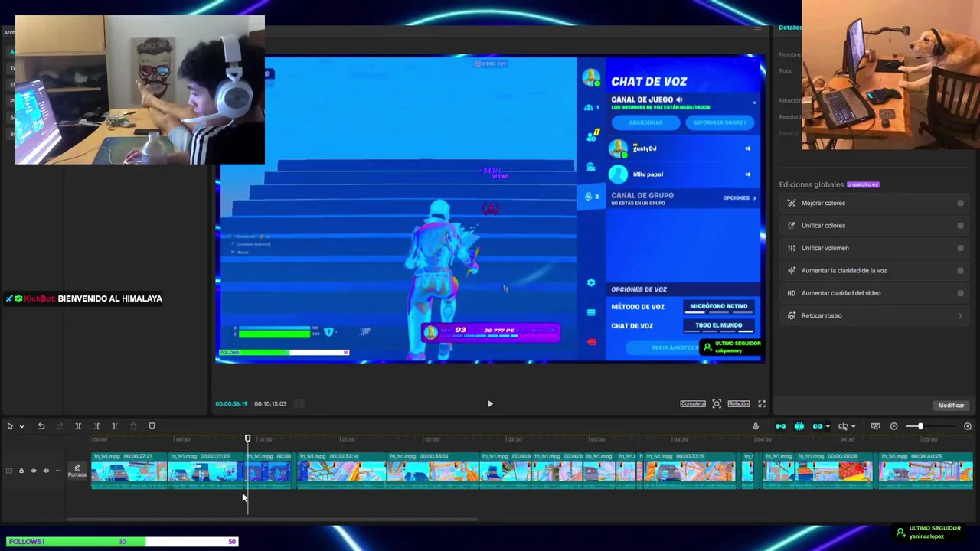Click the Portada cover button
The width and height of the screenshot is (980, 551).
point(77,471)
